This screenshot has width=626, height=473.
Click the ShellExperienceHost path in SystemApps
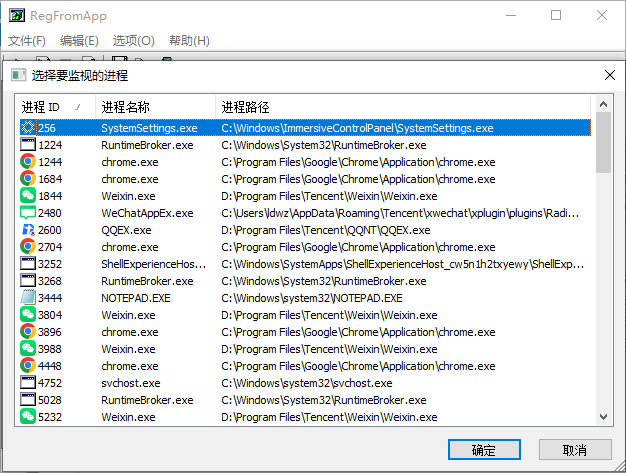(x=402, y=264)
